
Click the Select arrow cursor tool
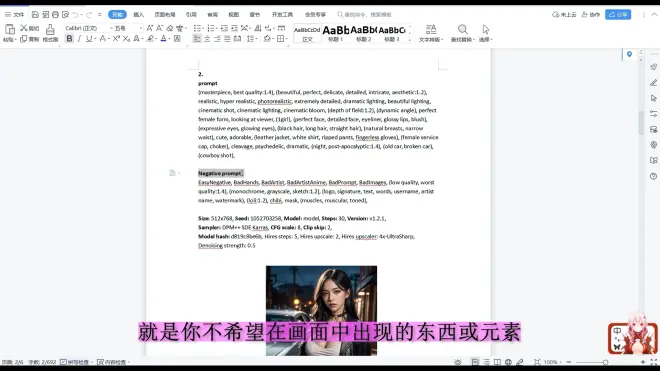click(x=486, y=29)
